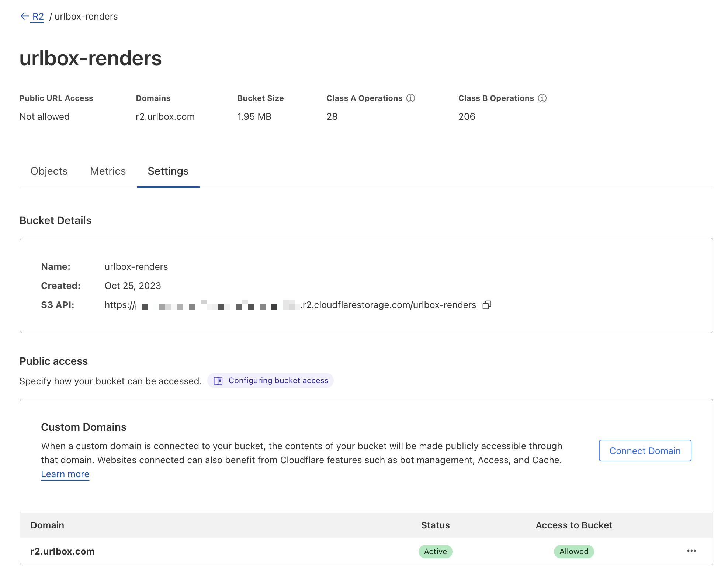This screenshot has width=728, height=580.
Task: Click the Allowed access badge
Action: [573, 552]
